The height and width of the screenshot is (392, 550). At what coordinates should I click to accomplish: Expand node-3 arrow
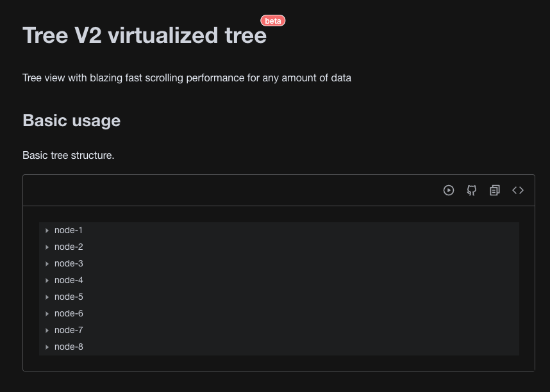point(47,264)
